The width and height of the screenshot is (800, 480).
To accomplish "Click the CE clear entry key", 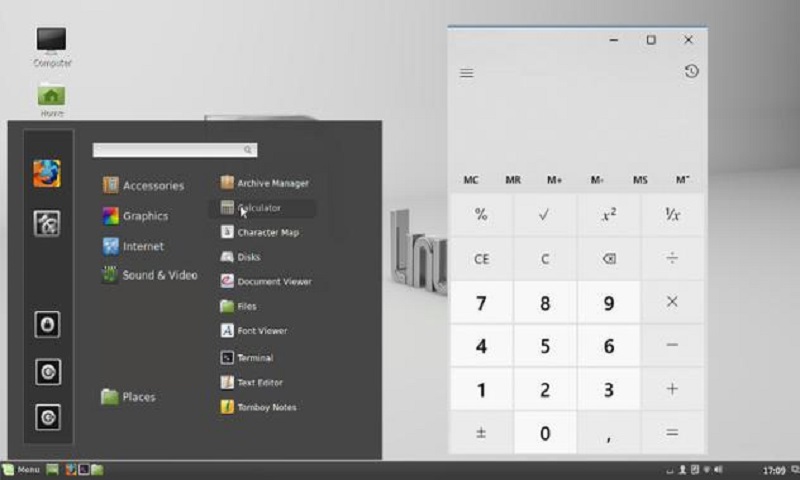I will pos(481,259).
